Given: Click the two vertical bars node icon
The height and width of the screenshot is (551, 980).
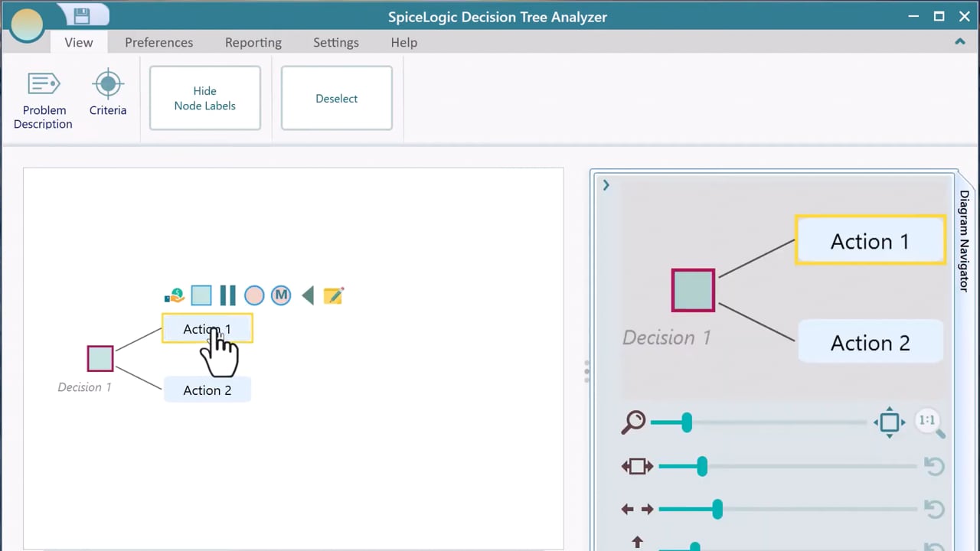Looking at the screenshot, I should click(227, 295).
